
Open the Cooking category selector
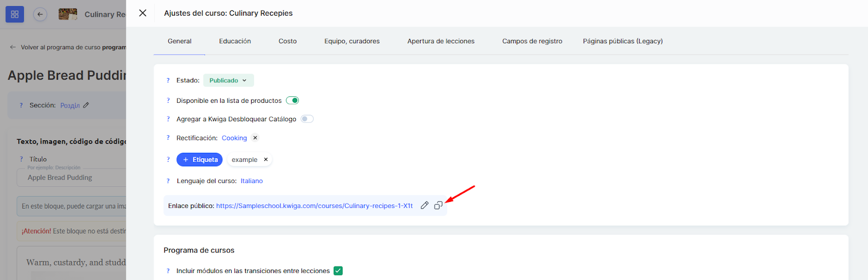[x=234, y=138]
